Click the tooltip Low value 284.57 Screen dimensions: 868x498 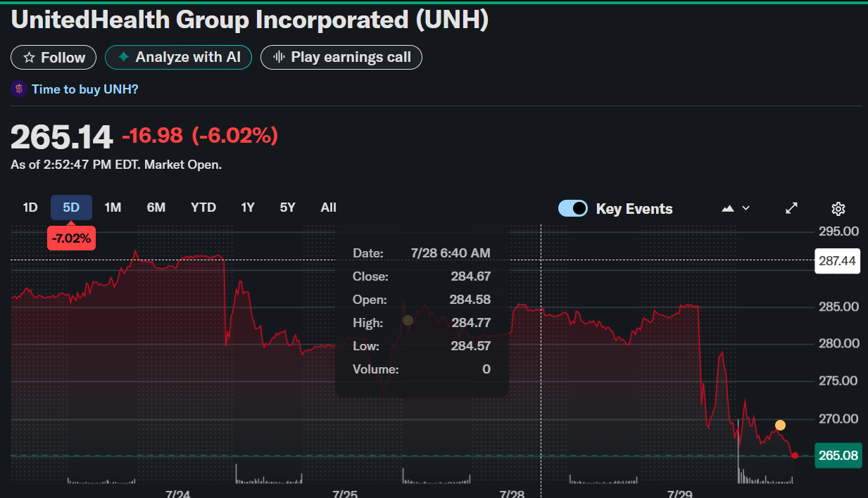(x=471, y=346)
